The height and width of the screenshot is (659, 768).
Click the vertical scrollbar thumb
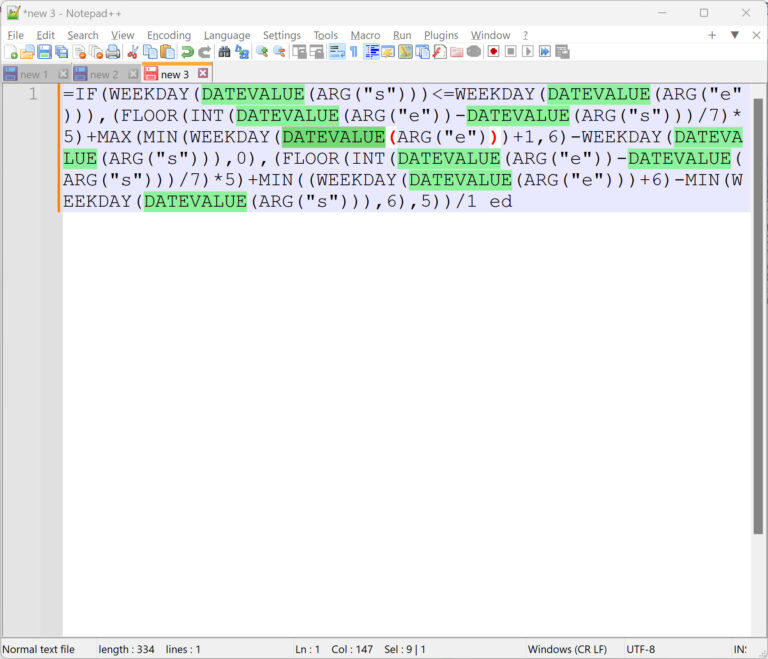[x=758, y=316]
